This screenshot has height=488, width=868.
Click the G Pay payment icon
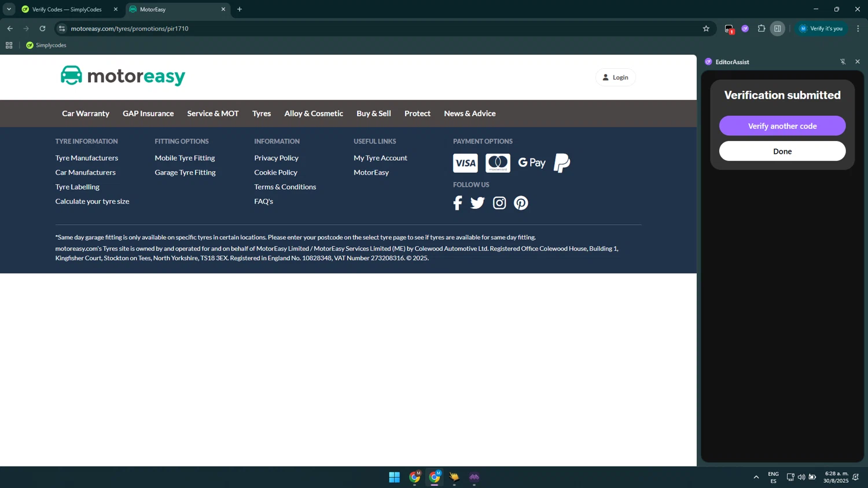pos(532,163)
